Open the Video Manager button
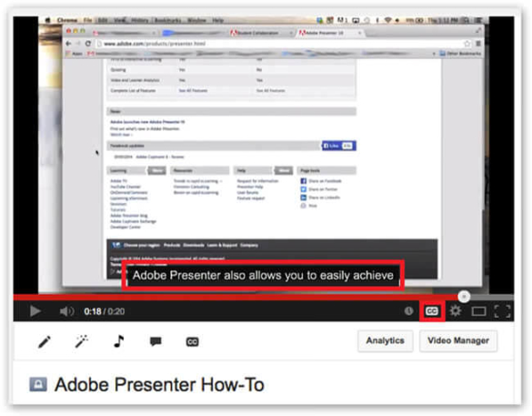Image resolution: width=532 pixels, height=416 pixels. pyautogui.click(x=458, y=340)
